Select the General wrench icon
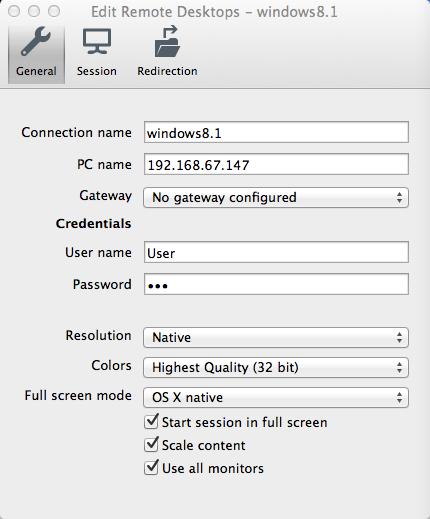The height and width of the screenshot is (519, 430). click(36, 41)
